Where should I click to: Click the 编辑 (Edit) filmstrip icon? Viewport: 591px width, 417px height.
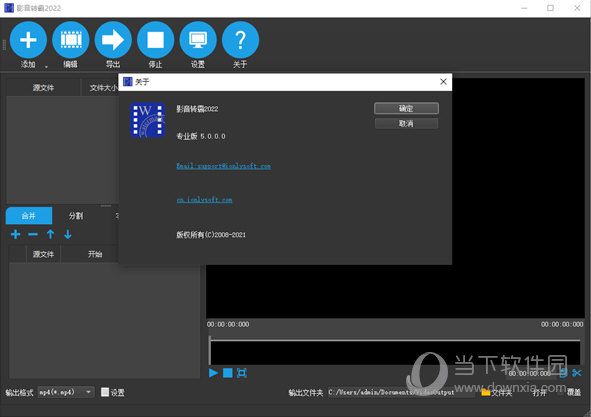click(x=70, y=40)
